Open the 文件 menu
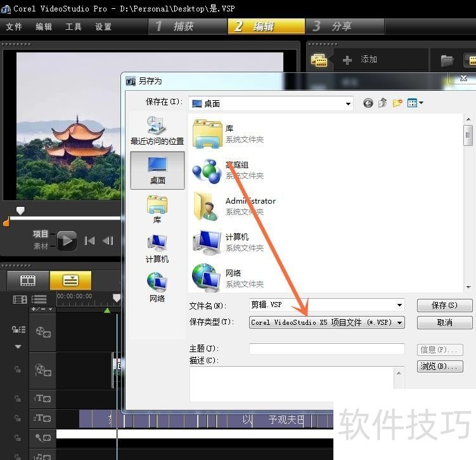The height and width of the screenshot is (460, 476). tap(14, 27)
